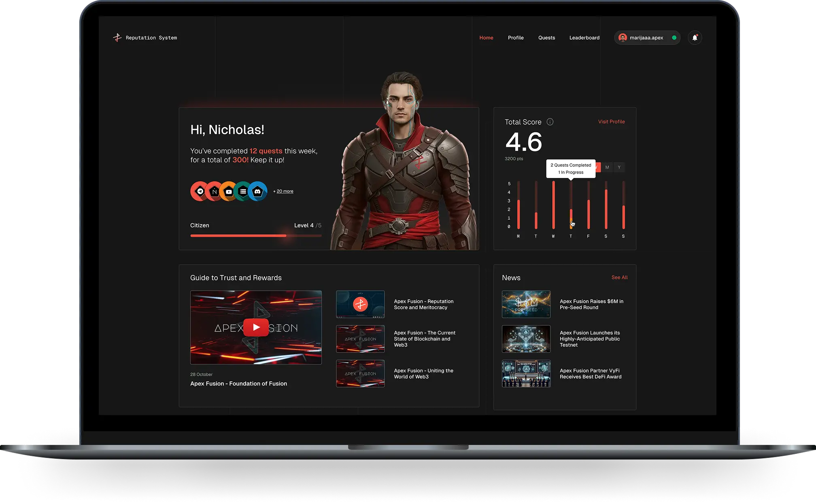This screenshot has height=504, width=816.
Task: Click the Level 4 progress bar
Action: pyautogui.click(x=256, y=235)
